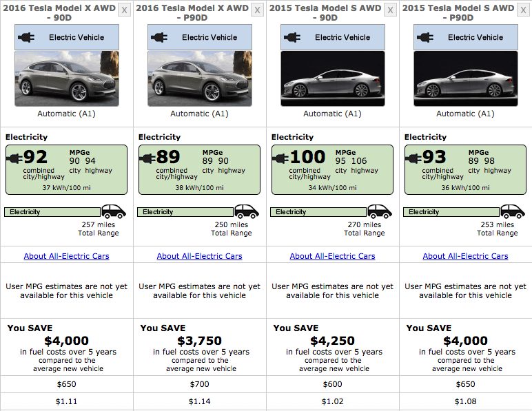Click Electric Vehicle badge for Model X 90D

66,37
